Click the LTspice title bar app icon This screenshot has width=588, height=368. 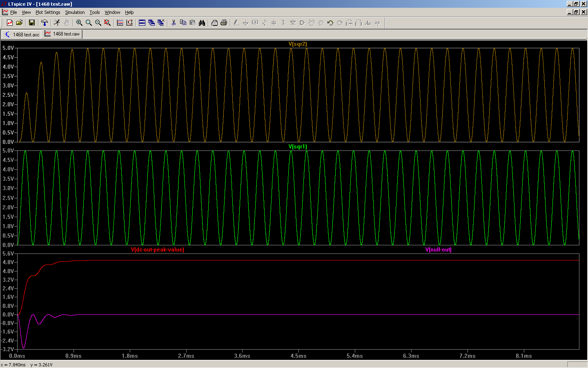point(4,4)
